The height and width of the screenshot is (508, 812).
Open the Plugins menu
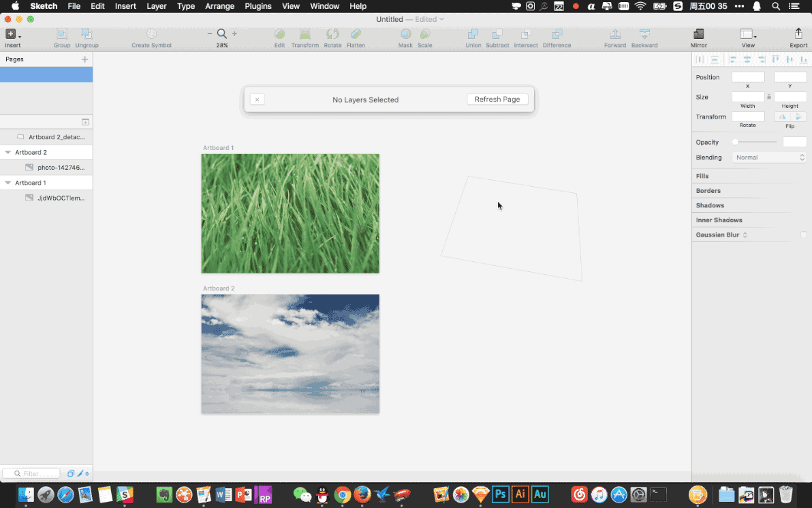(x=258, y=6)
